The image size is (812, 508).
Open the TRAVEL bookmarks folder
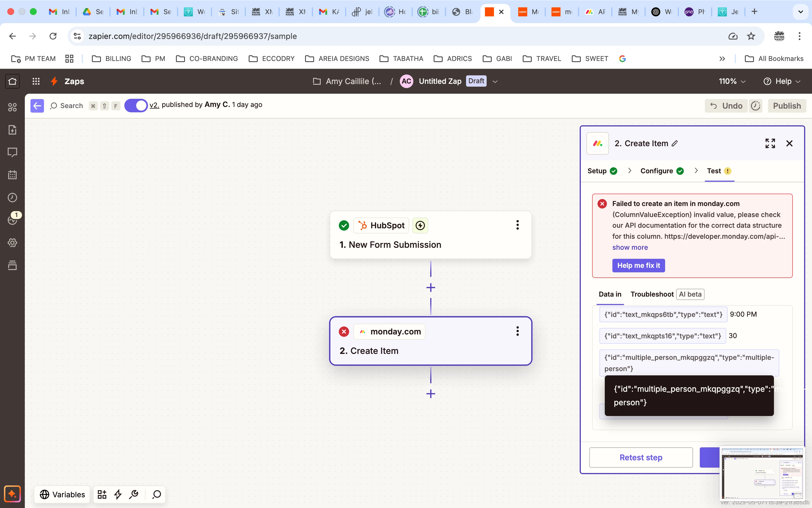[542, 59]
